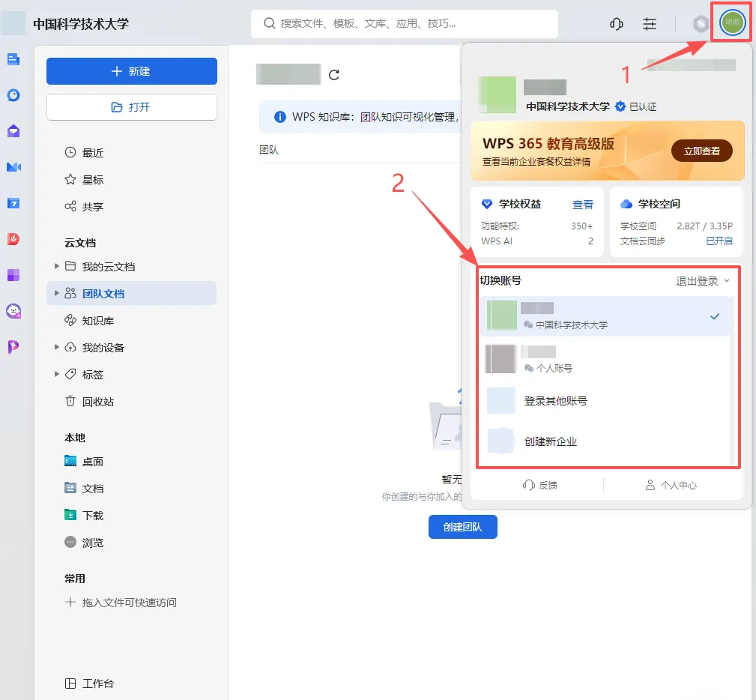The height and width of the screenshot is (700, 756).
Task: Click 反馈 at the account panel bottom
Action: (x=540, y=485)
